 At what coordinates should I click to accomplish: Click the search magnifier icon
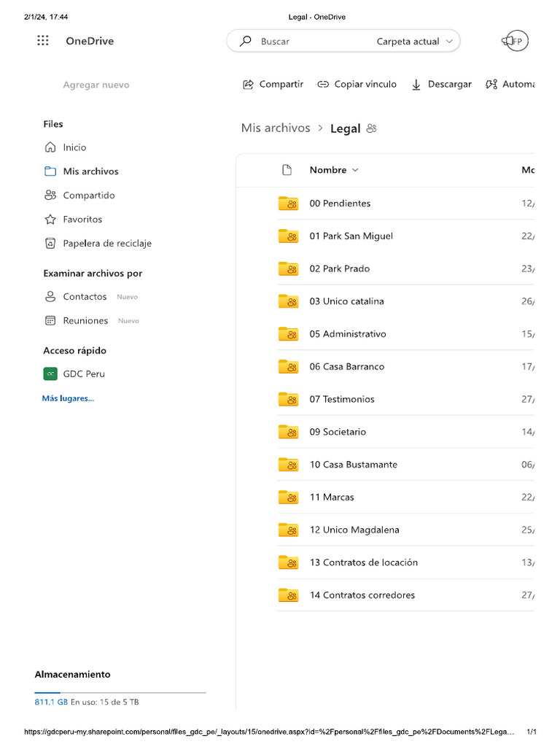(245, 41)
